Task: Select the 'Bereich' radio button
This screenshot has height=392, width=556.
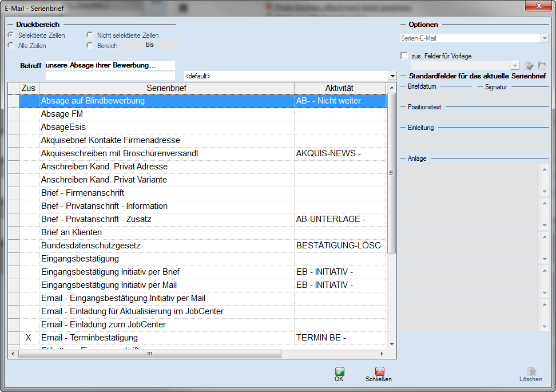Action: [90, 45]
